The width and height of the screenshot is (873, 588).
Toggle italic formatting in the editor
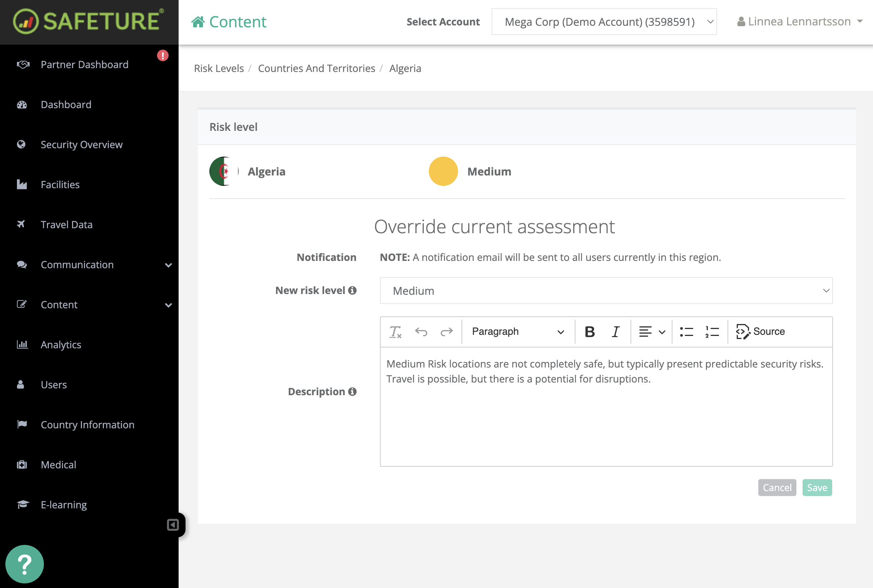coord(615,332)
